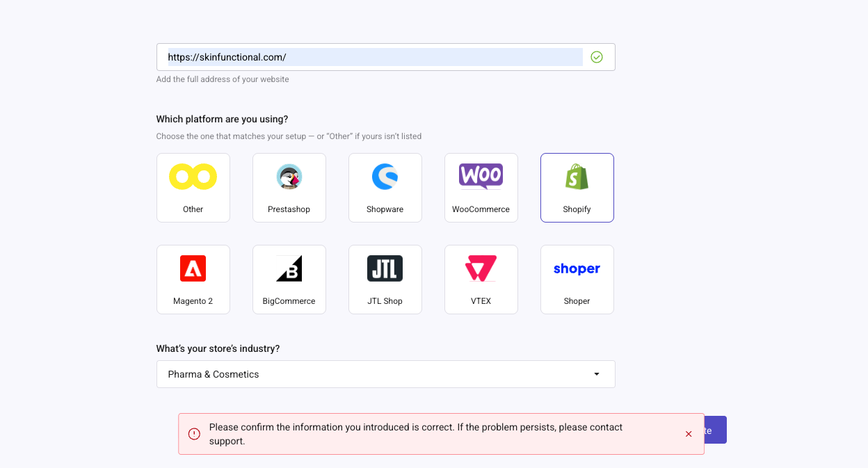
Task: Dismiss the error notification banner
Action: 689,434
